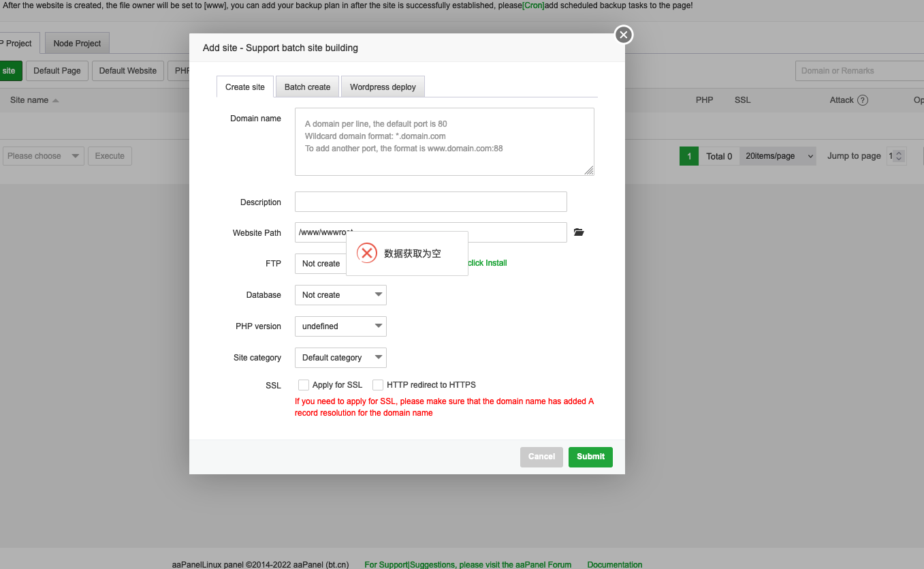Enable the Apply for SSL checkbox
Viewport: 924px width, 569px height.
click(x=304, y=385)
